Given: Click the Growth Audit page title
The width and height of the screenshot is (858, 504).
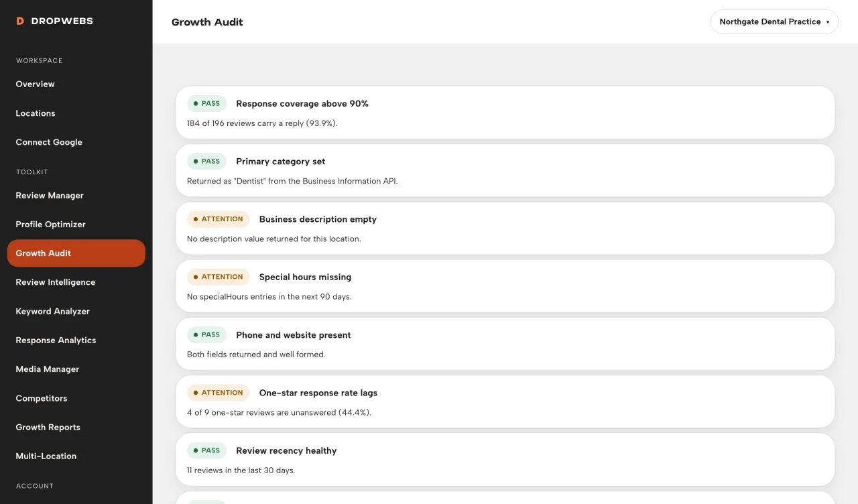Looking at the screenshot, I should tap(207, 22).
